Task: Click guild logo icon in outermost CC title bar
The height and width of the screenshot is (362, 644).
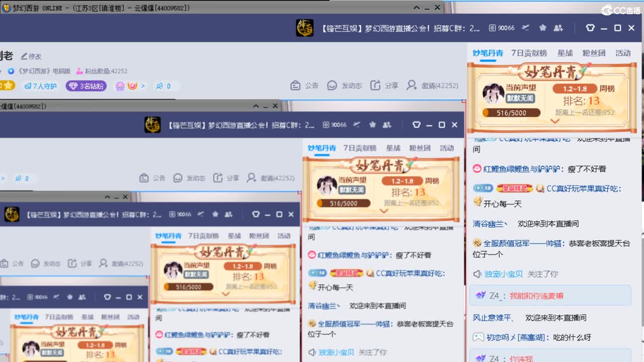Action: pyautogui.click(x=304, y=28)
